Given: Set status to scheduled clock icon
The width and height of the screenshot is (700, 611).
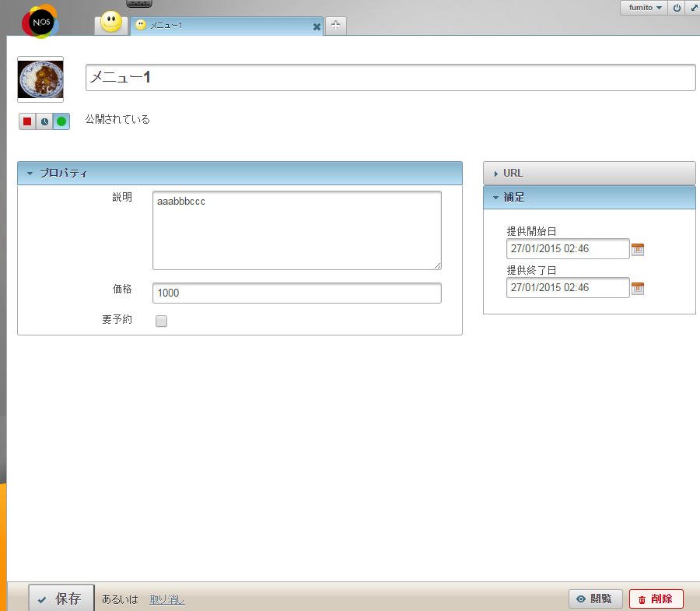Looking at the screenshot, I should (44, 121).
